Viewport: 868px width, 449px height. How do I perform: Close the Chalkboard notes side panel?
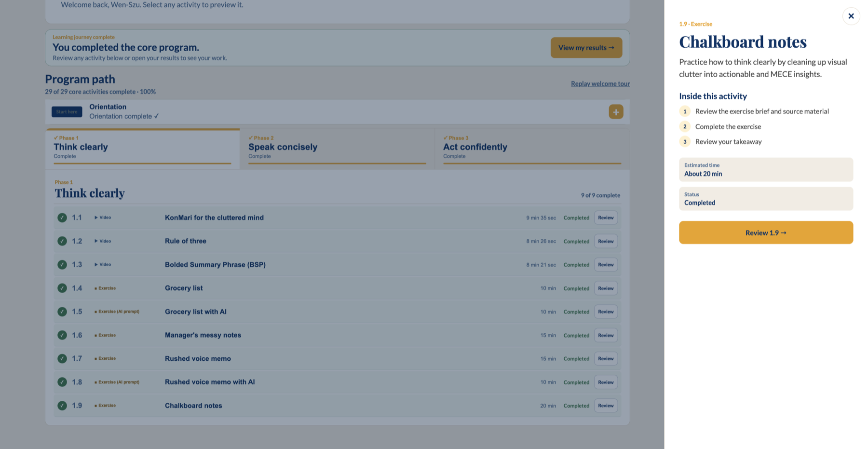pyautogui.click(x=851, y=16)
